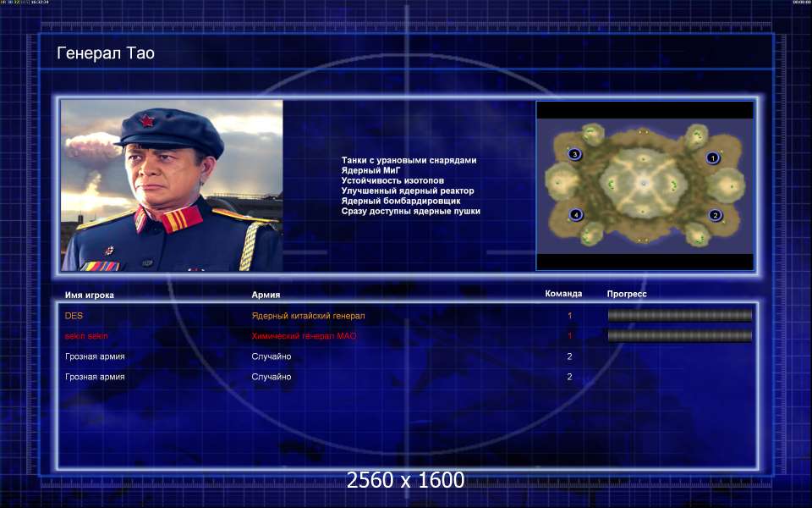Image resolution: width=812 pixels, height=508 pixels.
Task: Click the center of the map preview
Action: point(645,185)
